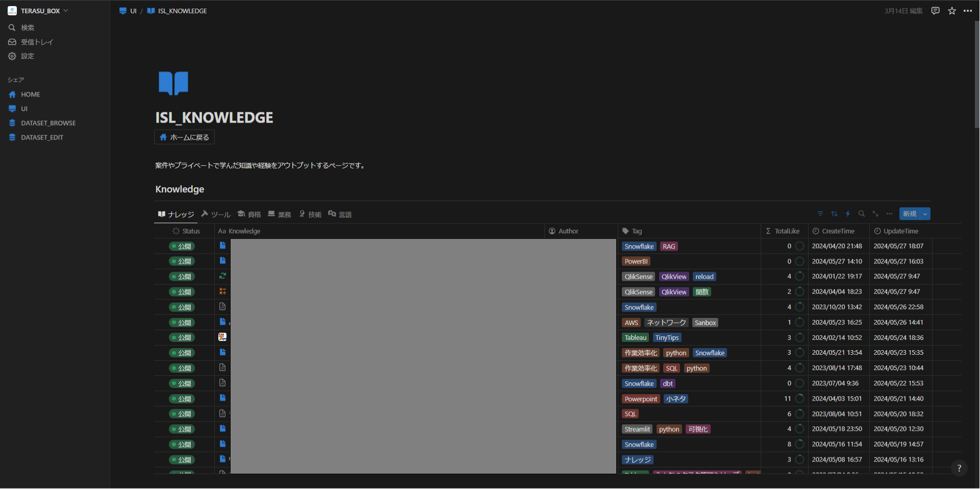Open the page options ellipsis menu
The image size is (980, 489).
click(x=968, y=10)
